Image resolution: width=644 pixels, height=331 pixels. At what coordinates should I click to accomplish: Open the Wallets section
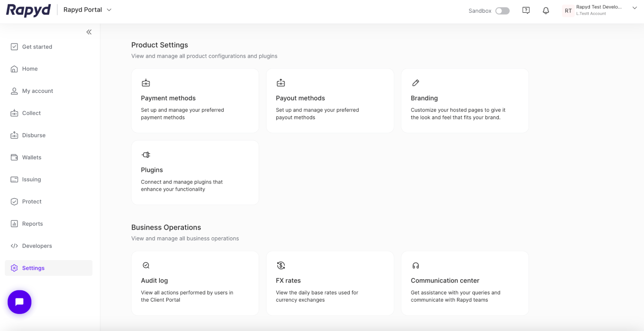tap(31, 157)
